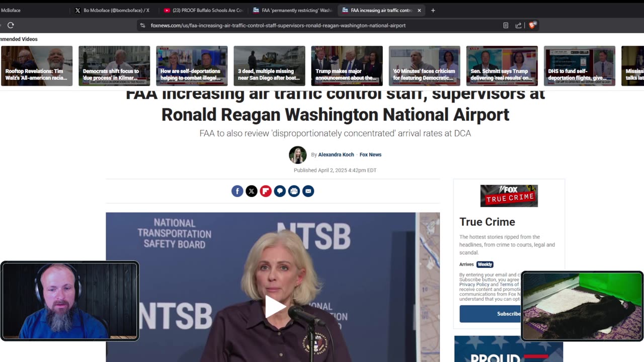Share article on Flipboard
Screen dimensions: 644x362
[266, 191]
